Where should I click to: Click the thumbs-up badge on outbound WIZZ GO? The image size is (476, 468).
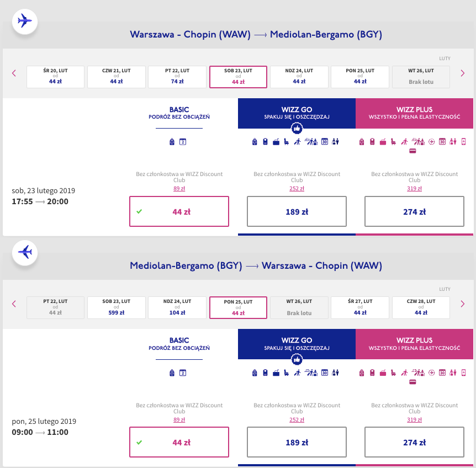tap(297, 129)
